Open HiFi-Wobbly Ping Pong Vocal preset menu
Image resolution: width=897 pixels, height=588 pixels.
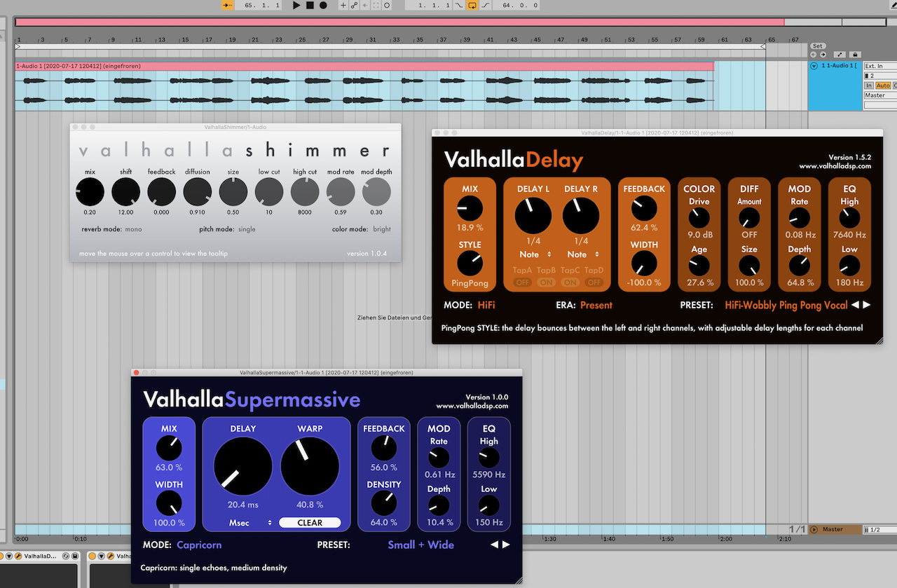click(x=786, y=306)
